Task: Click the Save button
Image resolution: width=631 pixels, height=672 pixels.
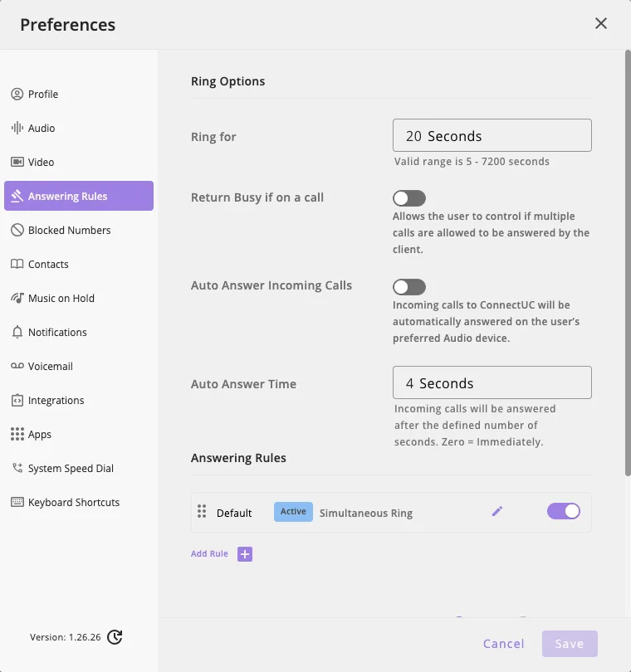Action: [570, 644]
